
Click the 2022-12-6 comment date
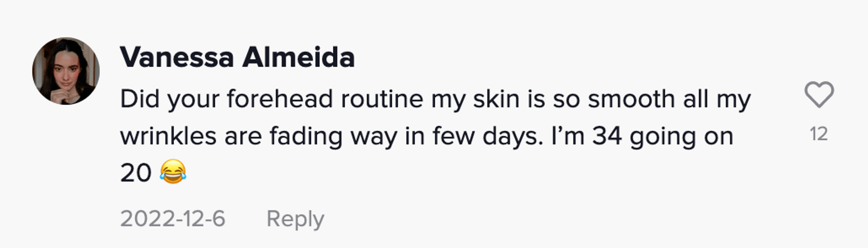coord(173,218)
